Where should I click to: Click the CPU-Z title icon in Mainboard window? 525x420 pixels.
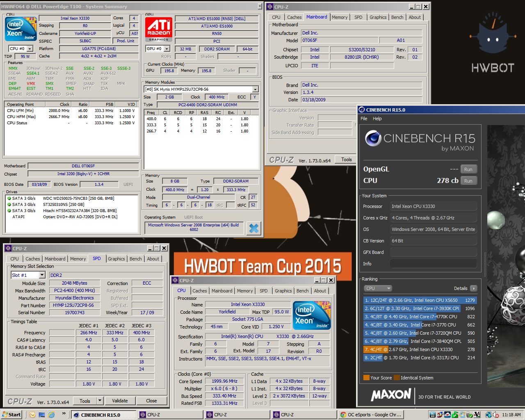pyautogui.click(x=270, y=7)
